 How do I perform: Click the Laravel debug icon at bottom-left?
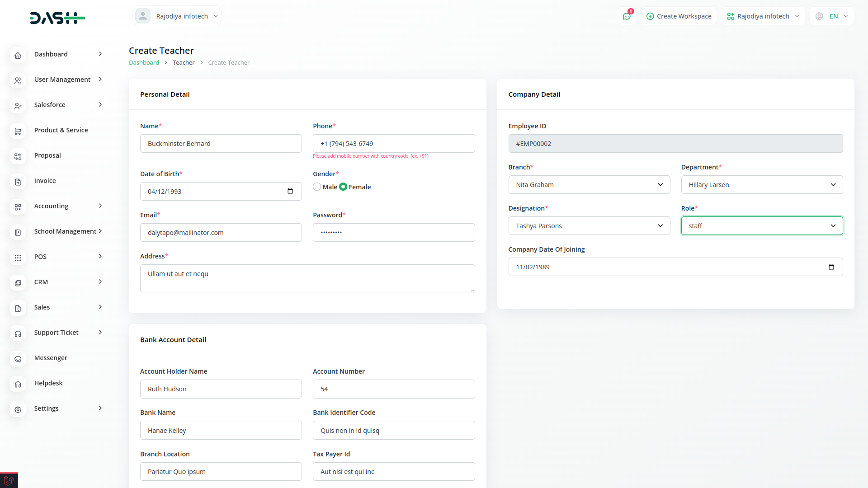tap(9, 480)
